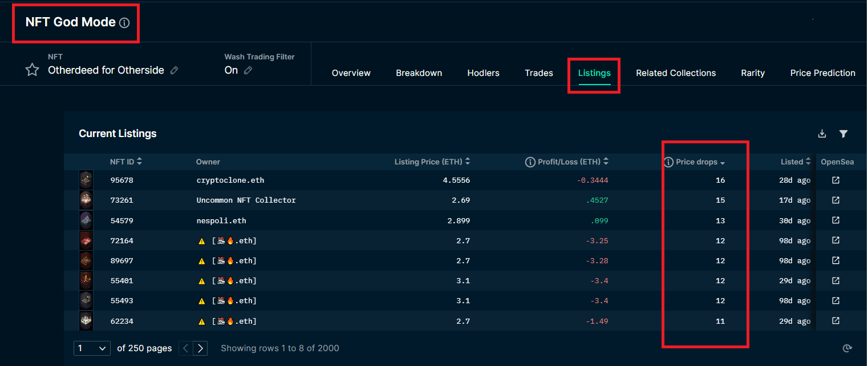The height and width of the screenshot is (366, 868).
Task: Click NFT ID 89697
Action: pyautogui.click(x=121, y=261)
